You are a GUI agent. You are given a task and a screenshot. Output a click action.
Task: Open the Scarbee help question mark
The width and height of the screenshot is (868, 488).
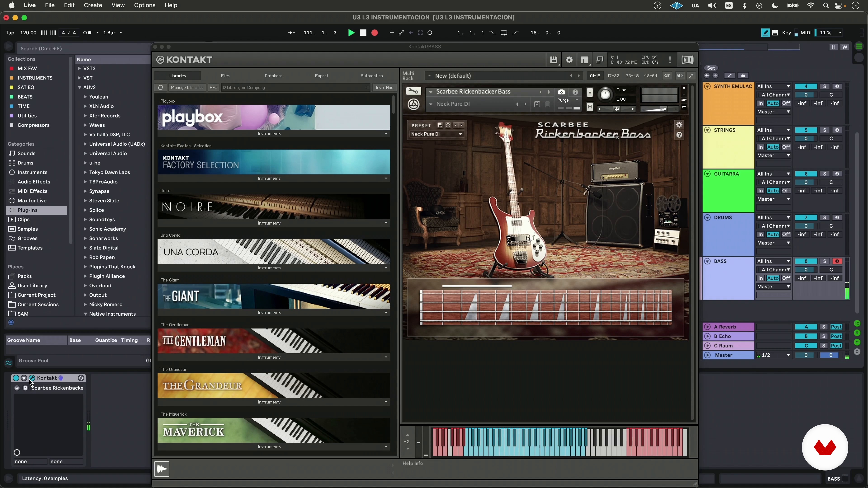point(679,135)
